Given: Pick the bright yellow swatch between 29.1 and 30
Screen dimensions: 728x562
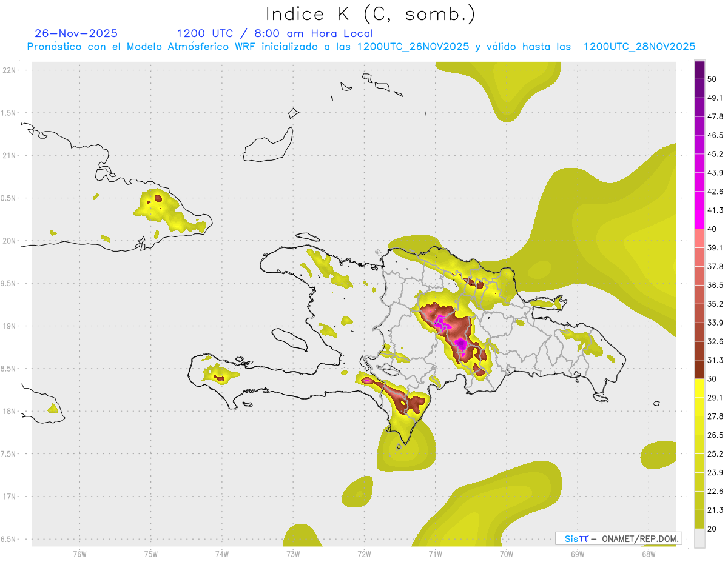Looking at the screenshot, I should (699, 388).
